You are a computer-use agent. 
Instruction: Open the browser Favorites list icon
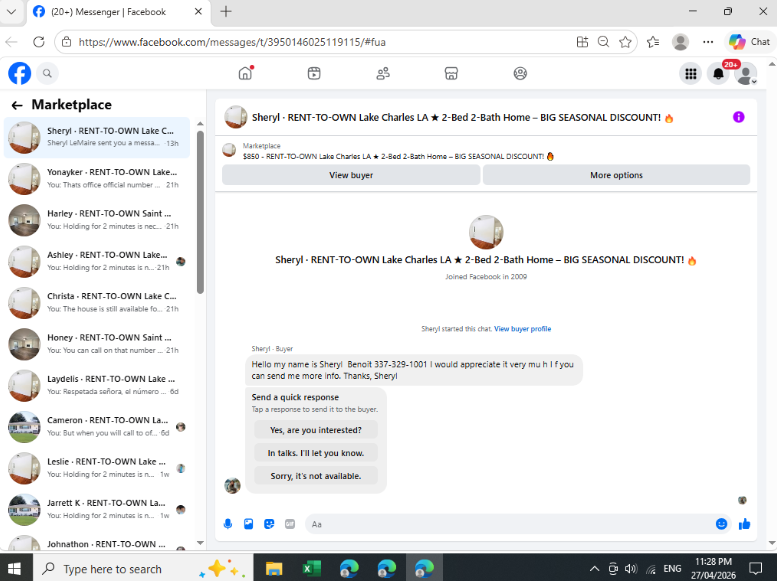(x=653, y=42)
